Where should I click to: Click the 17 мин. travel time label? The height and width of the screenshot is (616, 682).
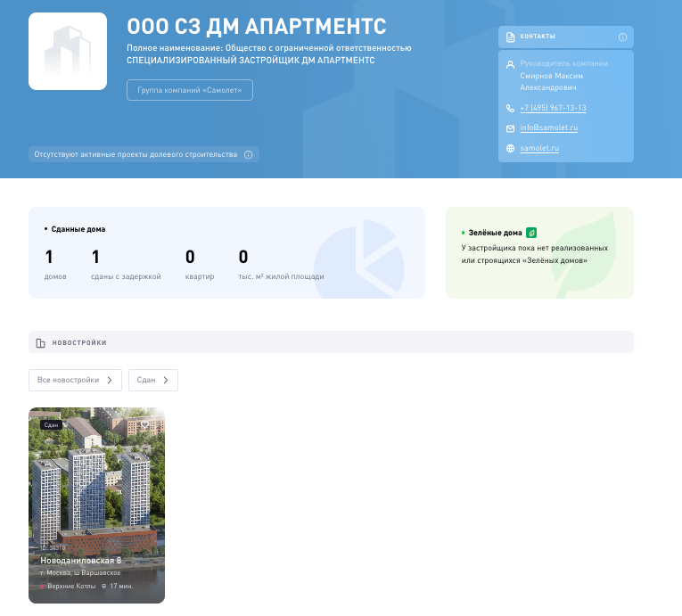pos(121,587)
